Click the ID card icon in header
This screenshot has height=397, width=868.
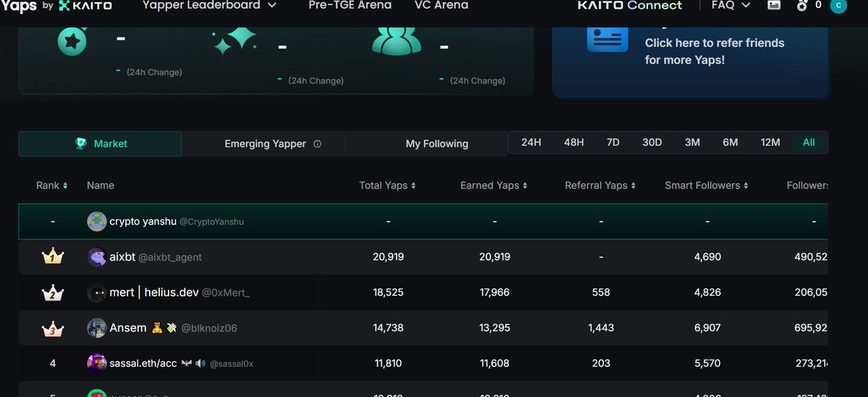(x=774, y=5)
